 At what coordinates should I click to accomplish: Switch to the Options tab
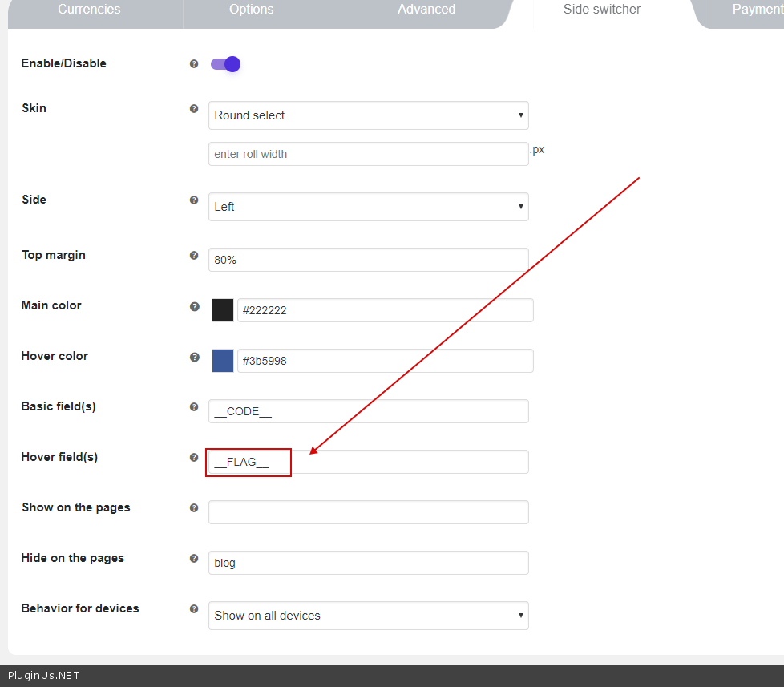coord(251,10)
